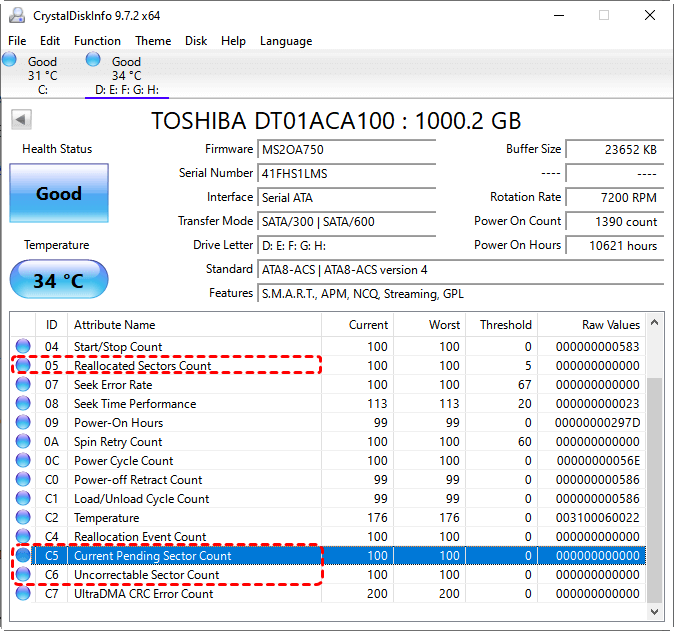Screen dimensions: 674x631
Task: Click status orb for Spin Retry Count
Action: 24,442
